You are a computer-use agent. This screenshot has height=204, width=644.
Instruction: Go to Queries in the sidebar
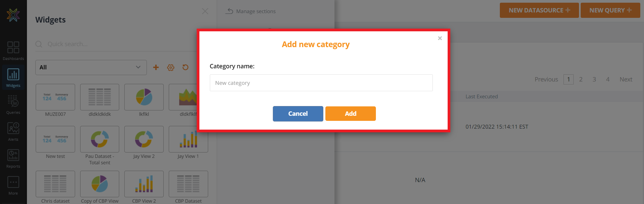click(13, 104)
